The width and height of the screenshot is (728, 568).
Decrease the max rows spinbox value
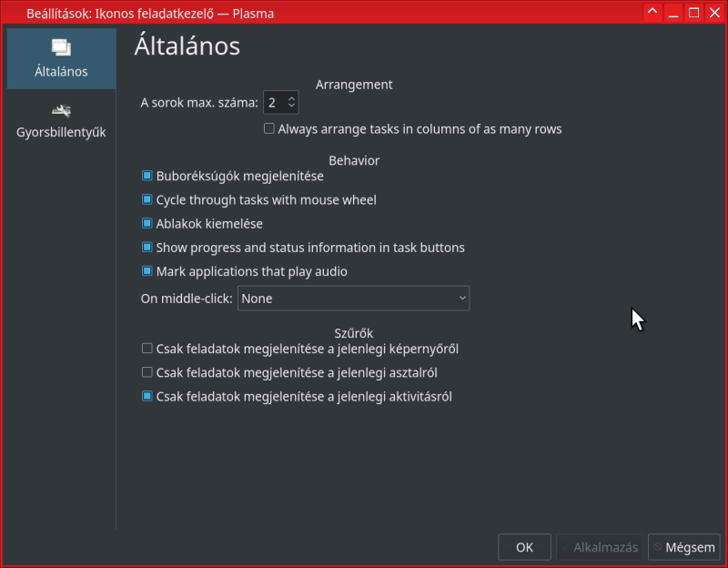click(291, 107)
